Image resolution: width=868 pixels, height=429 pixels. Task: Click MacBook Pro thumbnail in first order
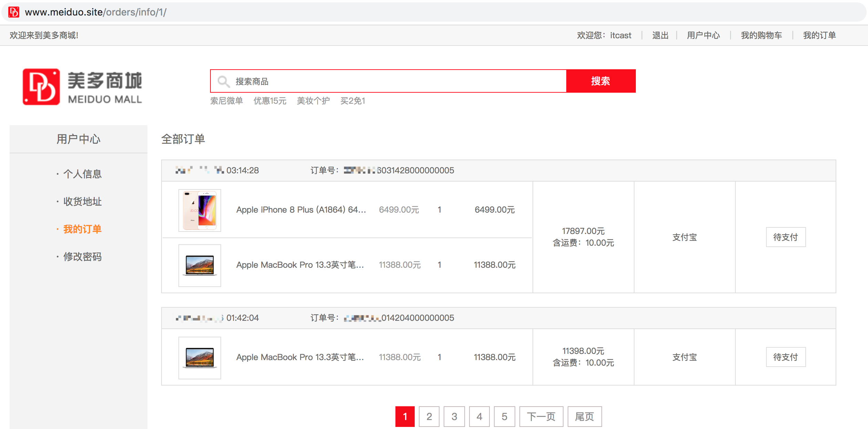[x=200, y=265]
